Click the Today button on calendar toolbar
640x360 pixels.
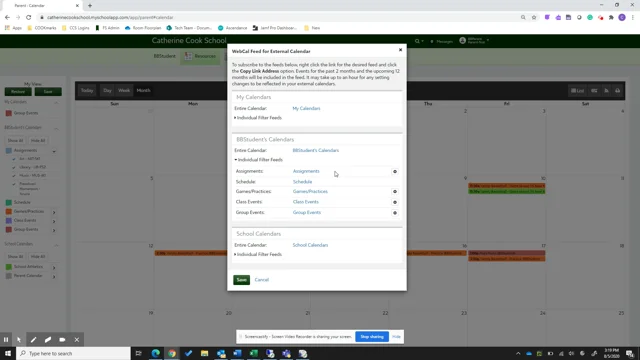87,91
